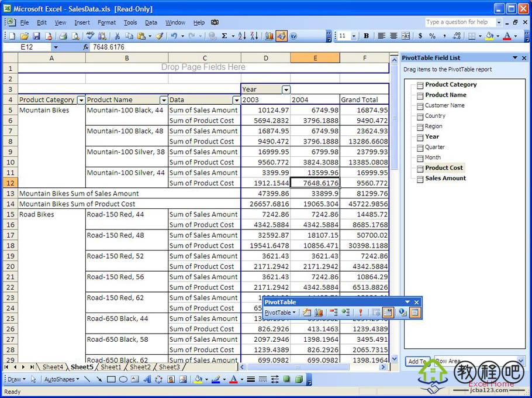Select the Quarter field in list
Image resolution: width=532 pixels, height=398 pixels.
[x=434, y=147]
